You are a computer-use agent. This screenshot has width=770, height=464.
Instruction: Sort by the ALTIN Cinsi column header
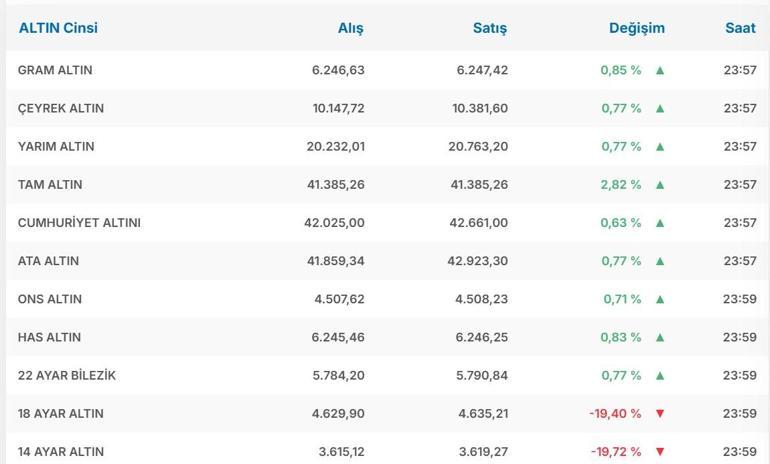tap(58, 28)
